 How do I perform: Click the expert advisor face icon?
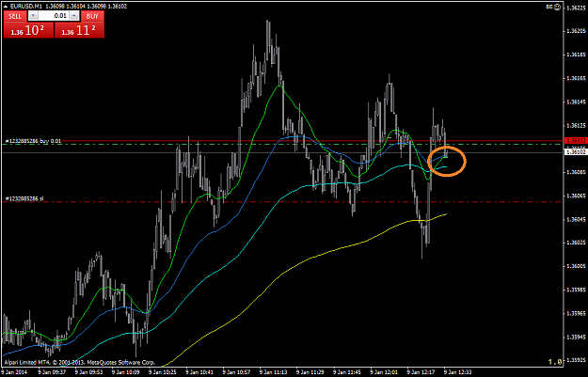coord(558,7)
